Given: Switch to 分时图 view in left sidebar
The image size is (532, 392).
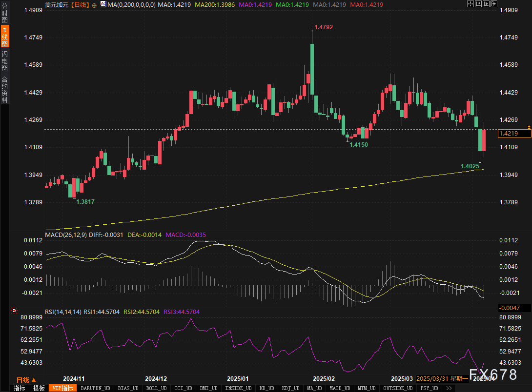Looking at the screenshot, I should pos(4,14).
